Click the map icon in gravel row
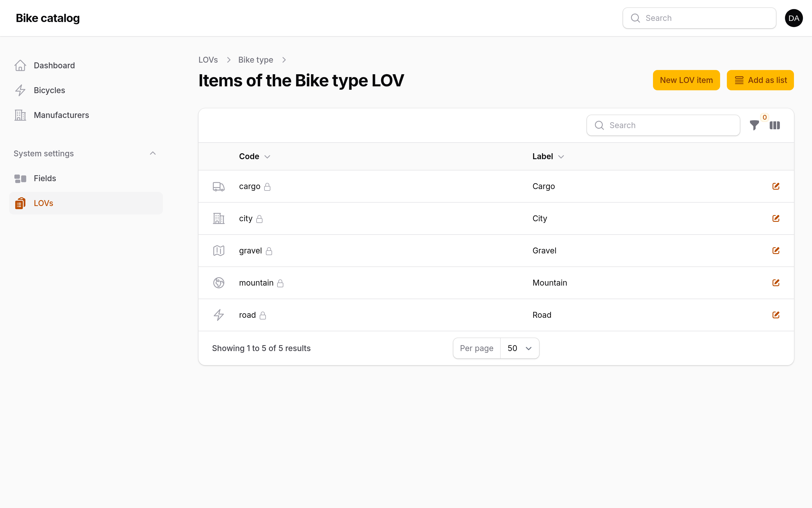Viewport: 812px width, 508px height. (219, 251)
